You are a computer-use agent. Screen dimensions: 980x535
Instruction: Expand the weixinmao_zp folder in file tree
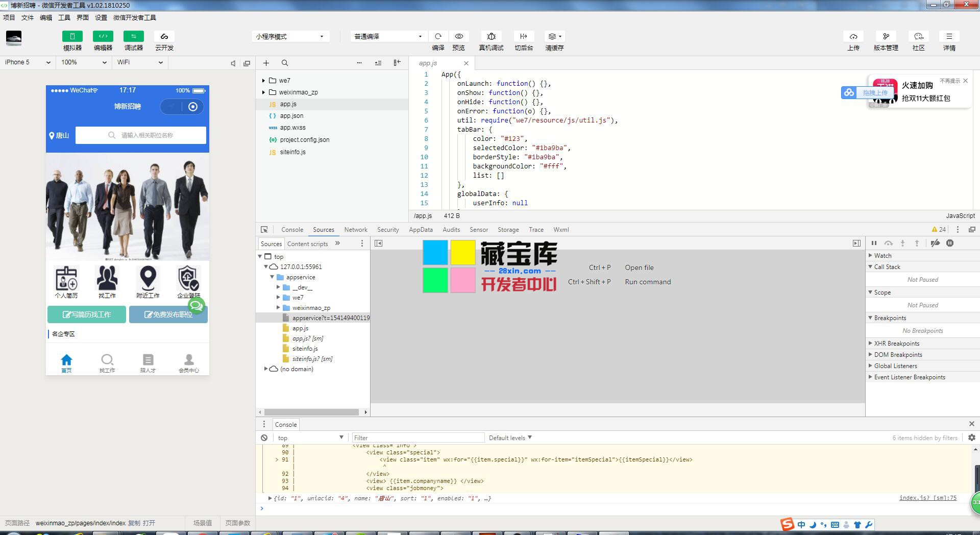[263, 92]
